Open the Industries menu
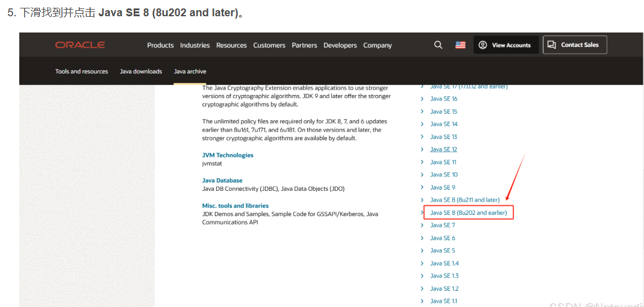 pyautogui.click(x=195, y=45)
